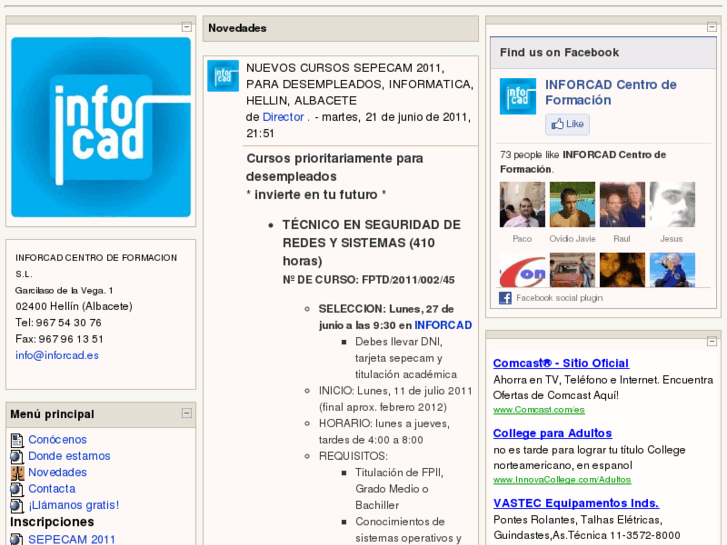Follow the www.InnovaCollege.com/Adultos URL
Image resolution: width=727 pixels, height=545 pixels.
coord(562,480)
